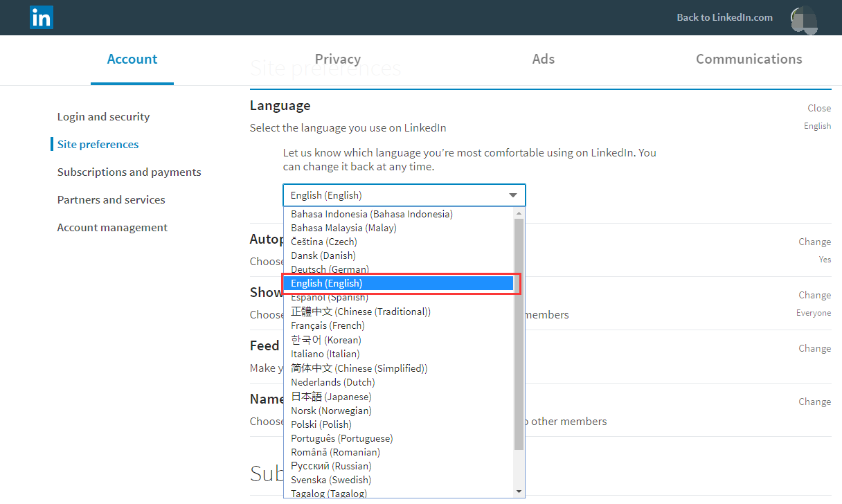
Task: Click Back to LinkedIn.com link
Action: pyautogui.click(x=724, y=18)
